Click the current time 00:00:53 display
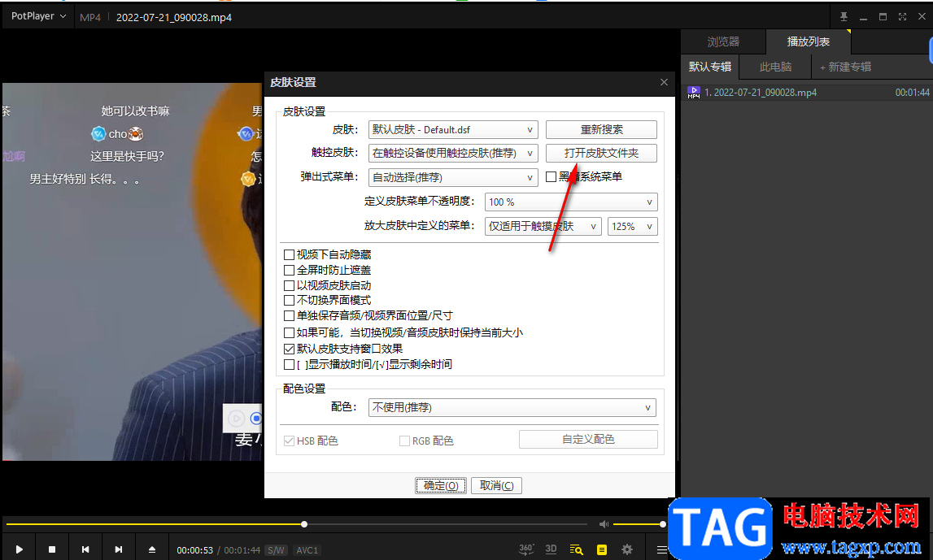Viewport: 933px width, 560px height. (x=194, y=550)
